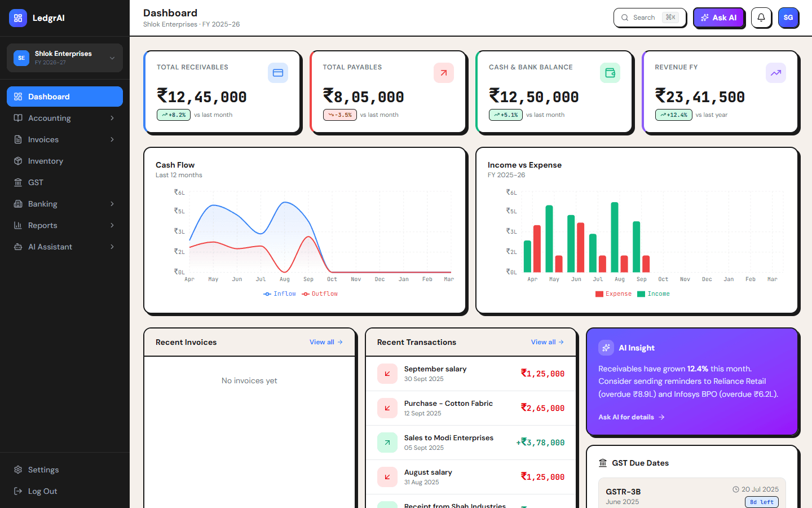Toggle Income series in legend

(x=654, y=294)
